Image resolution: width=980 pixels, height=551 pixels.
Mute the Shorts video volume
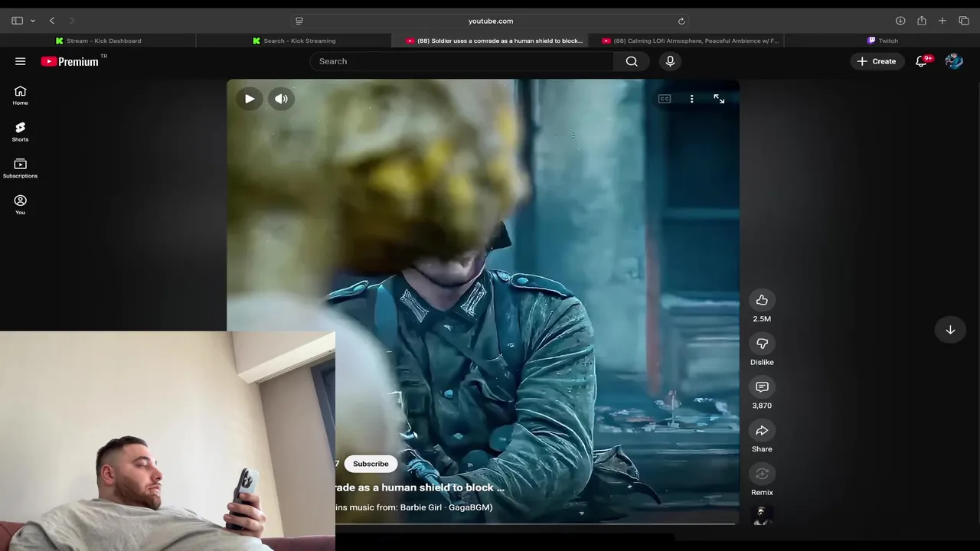(x=282, y=99)
